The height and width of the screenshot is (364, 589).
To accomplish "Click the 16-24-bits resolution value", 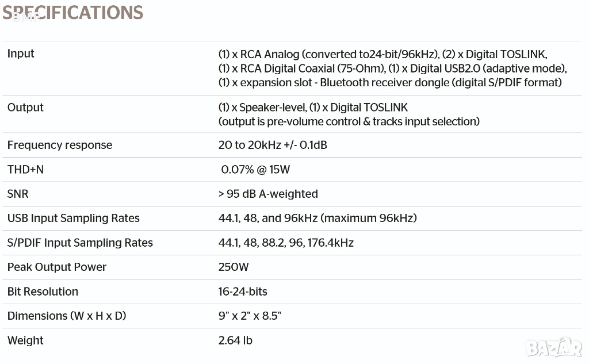I will pyautogui.click(x=243, y=292).
